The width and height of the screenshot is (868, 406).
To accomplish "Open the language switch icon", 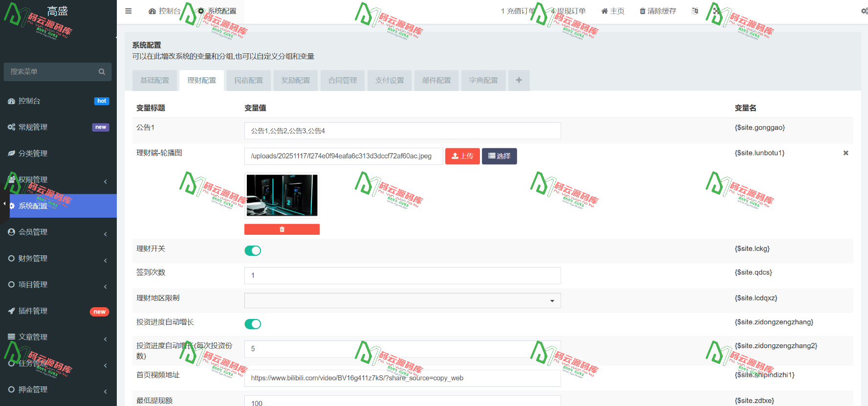I will [695, 11].
